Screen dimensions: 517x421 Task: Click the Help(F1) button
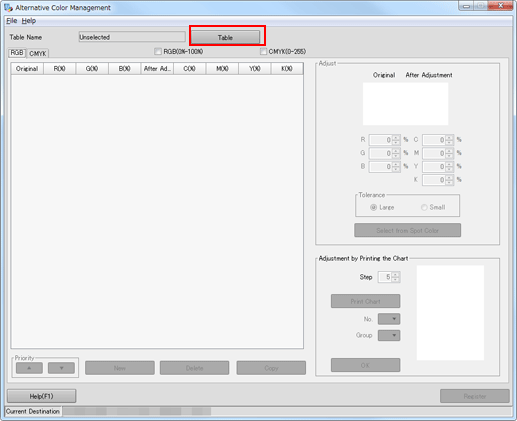[x=41, y=396]
